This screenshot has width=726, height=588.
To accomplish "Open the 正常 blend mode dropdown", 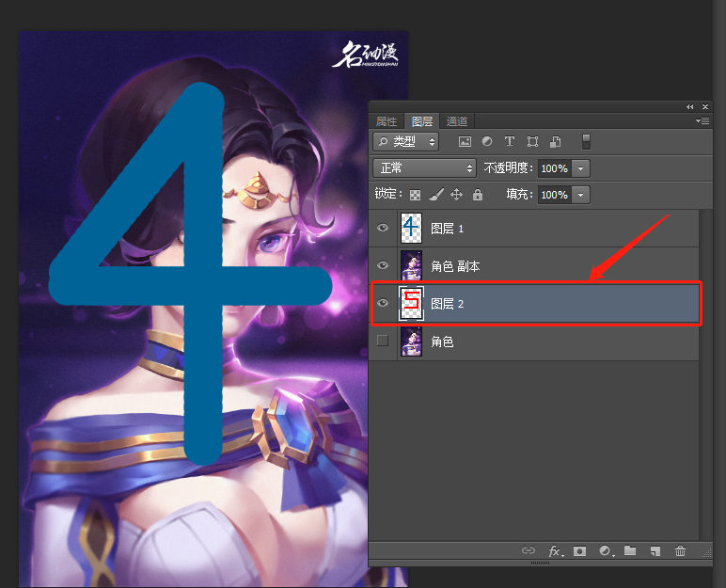I will [x=425, y=168].
